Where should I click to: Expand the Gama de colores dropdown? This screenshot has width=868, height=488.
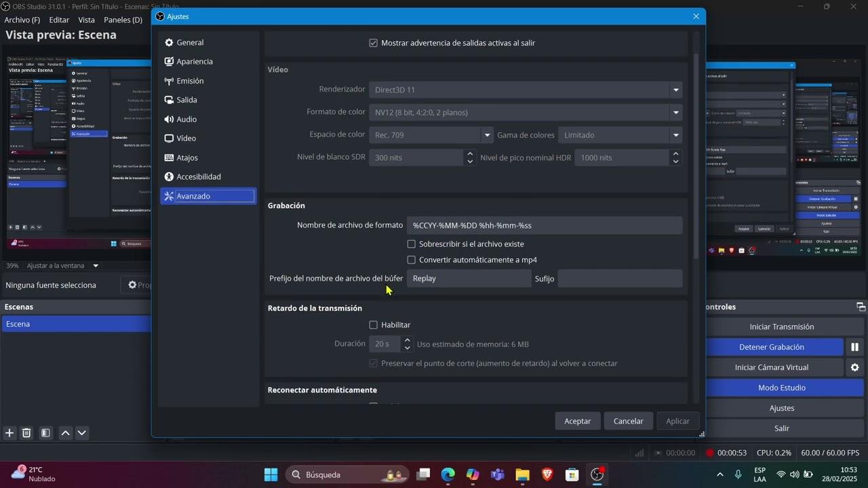pos(620,135)
